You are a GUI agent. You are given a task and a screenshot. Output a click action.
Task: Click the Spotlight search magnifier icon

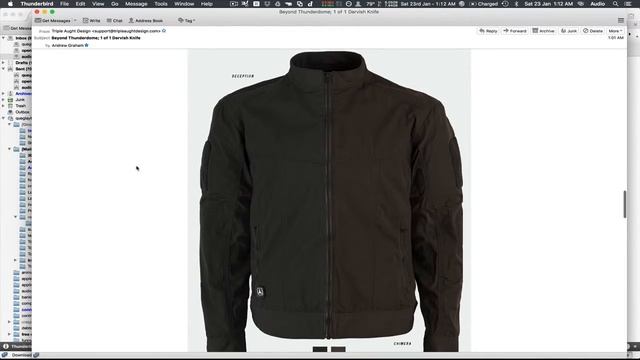616,4
